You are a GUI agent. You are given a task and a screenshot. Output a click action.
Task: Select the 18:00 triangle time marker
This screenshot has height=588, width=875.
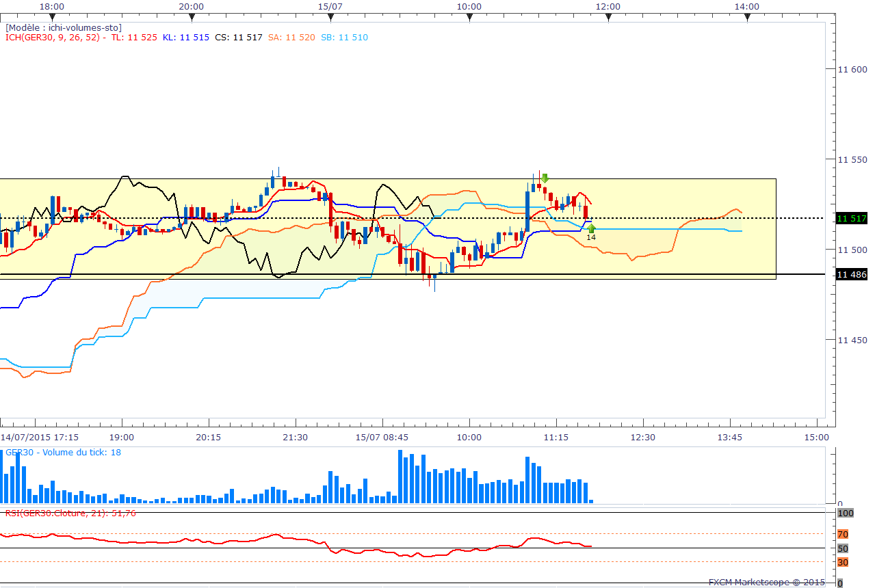(x=52, y=18)
